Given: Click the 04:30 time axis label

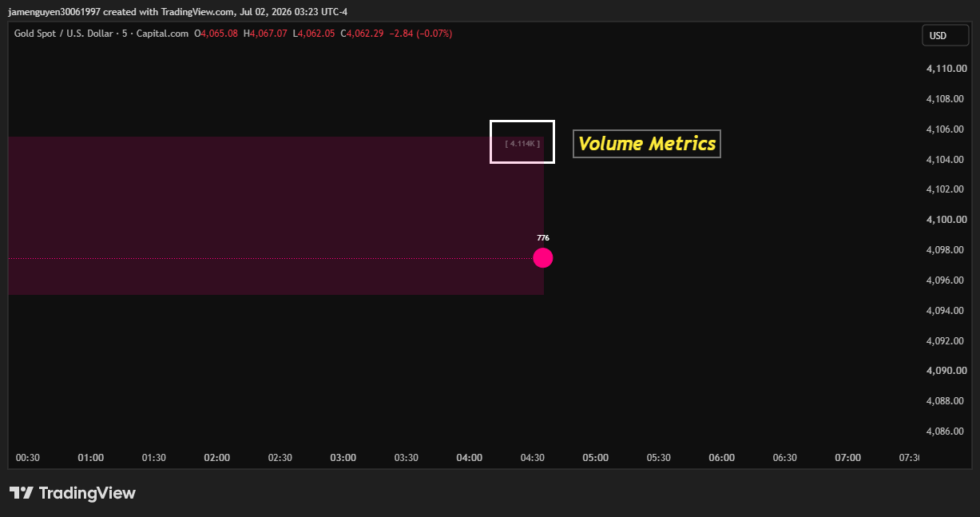Looking at the screenshot, I should tap(533, 458).
